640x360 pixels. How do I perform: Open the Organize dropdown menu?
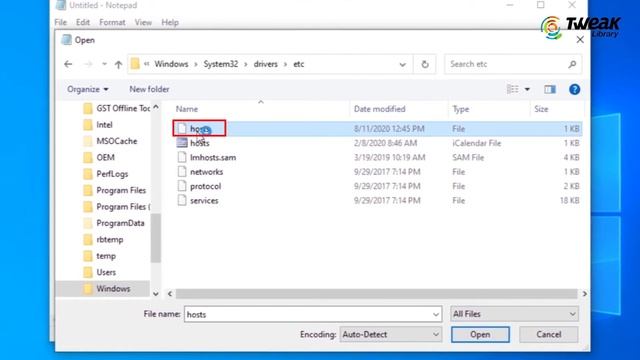(x=88, y=89)
